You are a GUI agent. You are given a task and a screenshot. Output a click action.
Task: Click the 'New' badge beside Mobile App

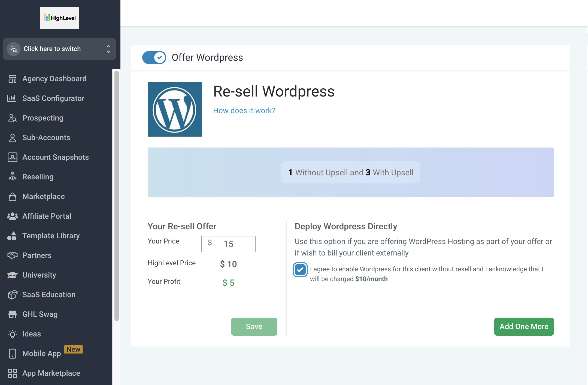click(x=73, y=349)
